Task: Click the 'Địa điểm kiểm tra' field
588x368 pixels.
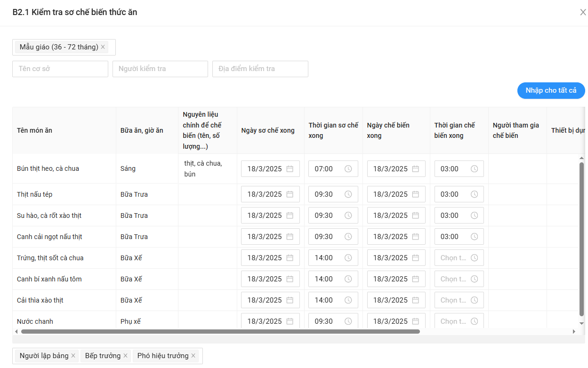Action: pyautogui.click(x=260, y=69)
